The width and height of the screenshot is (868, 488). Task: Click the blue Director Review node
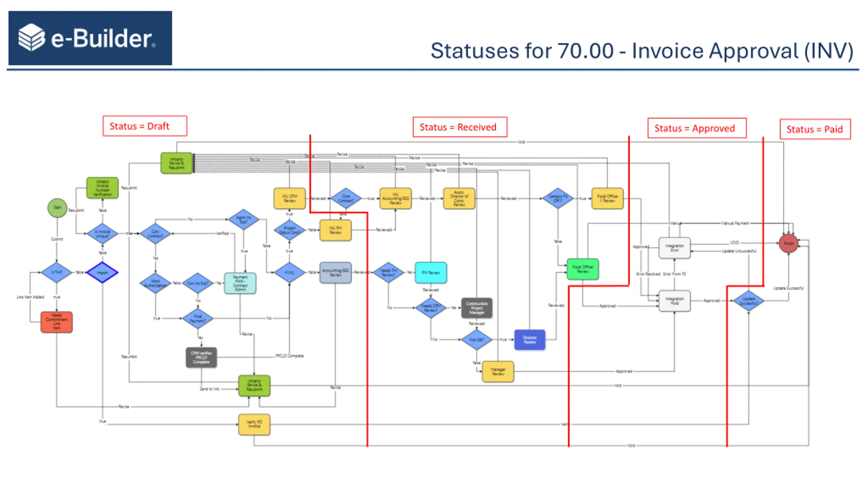click(530, 340)
